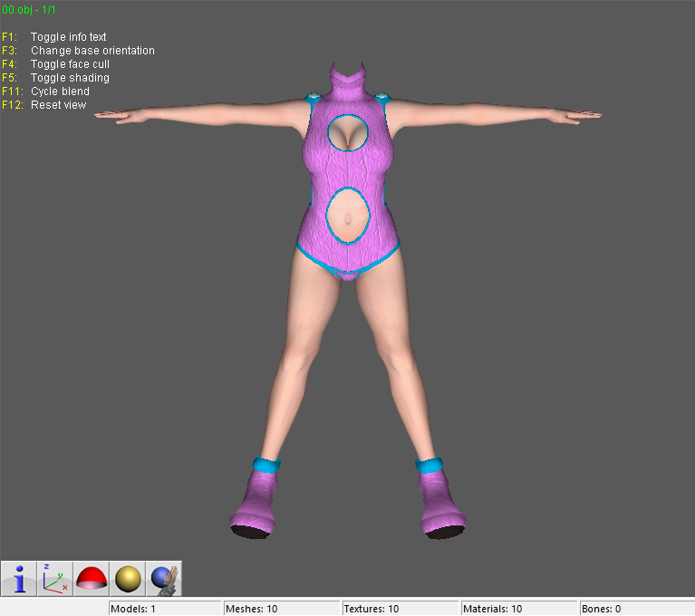Image resolution: width=695 pixels, height=616 pixels.
Task: Click the 'Cycle blend' F11 hint
Action: [x=61, y=91]
